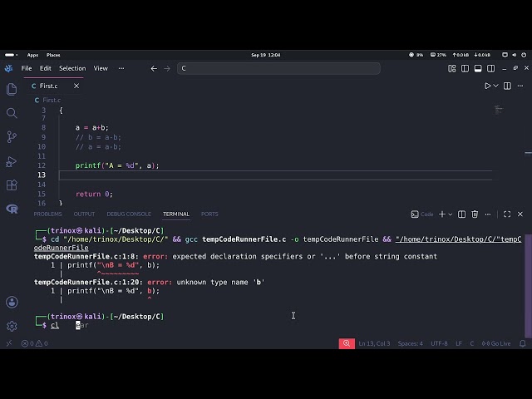Switch to the PROBLEMS panel tab
532x399 pixels.
48,214
